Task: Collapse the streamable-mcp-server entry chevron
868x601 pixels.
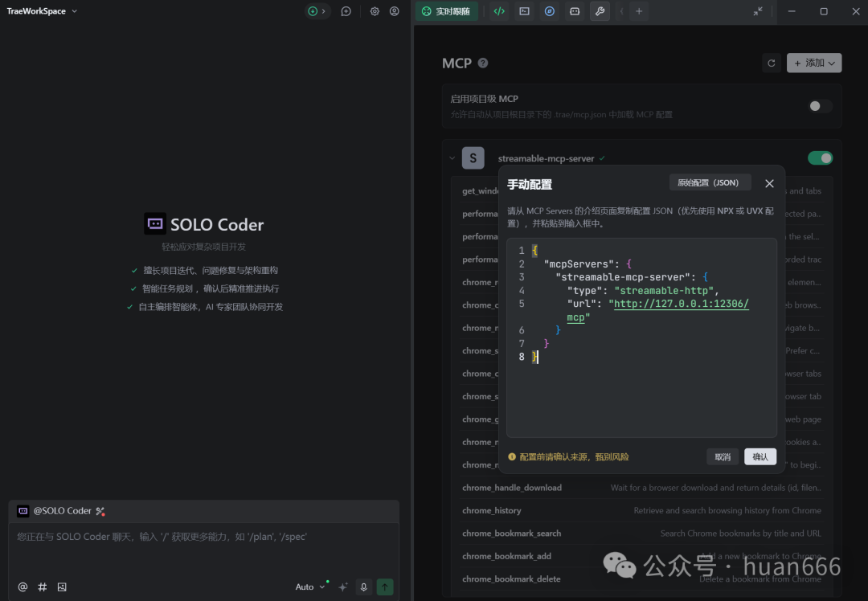Action: pos(452,158)
